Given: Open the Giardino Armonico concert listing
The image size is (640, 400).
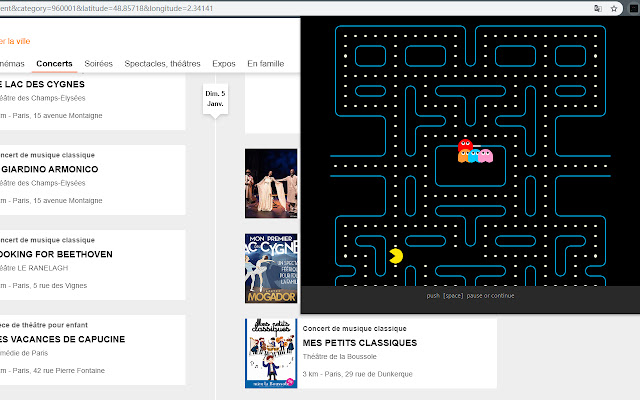Looking at the screenshot, I should 49,169.
